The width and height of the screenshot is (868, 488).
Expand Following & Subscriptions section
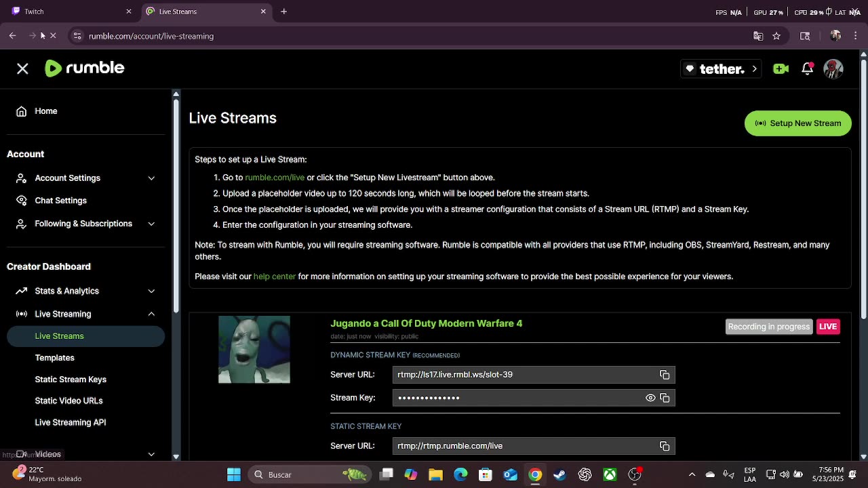[x=151, y=224]
